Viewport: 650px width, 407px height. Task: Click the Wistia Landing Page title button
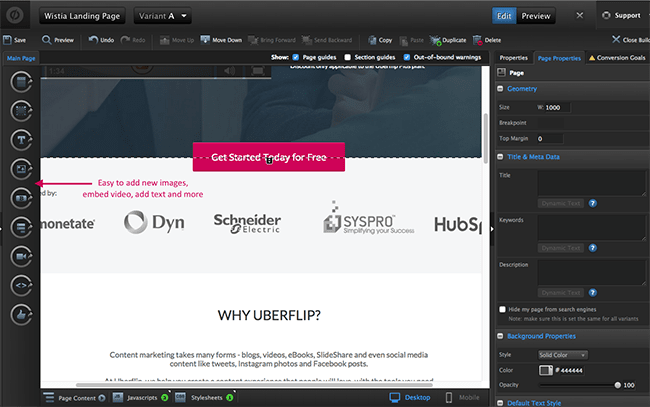point(82,16)
